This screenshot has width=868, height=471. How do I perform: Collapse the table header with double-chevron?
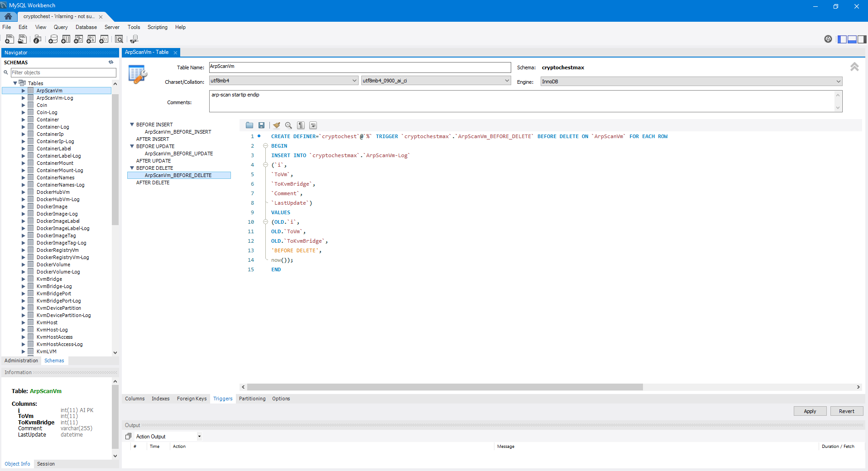854,67
